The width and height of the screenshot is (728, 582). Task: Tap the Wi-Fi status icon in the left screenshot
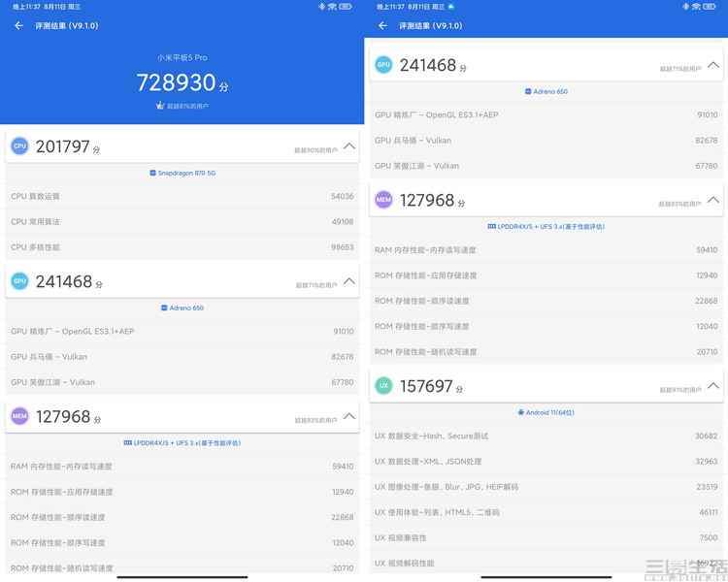[332, 7]
